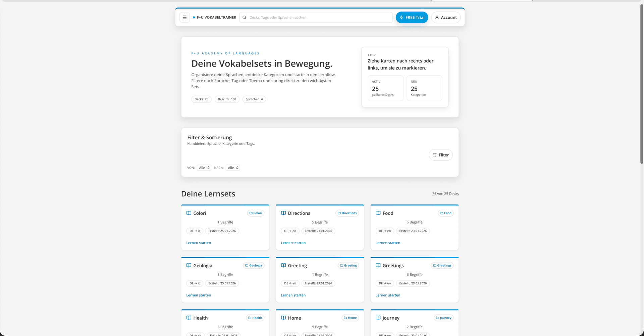This screenshot has height=336, width=644.
Task: Open the VON language dropdown
Action: tap(204, 167)
